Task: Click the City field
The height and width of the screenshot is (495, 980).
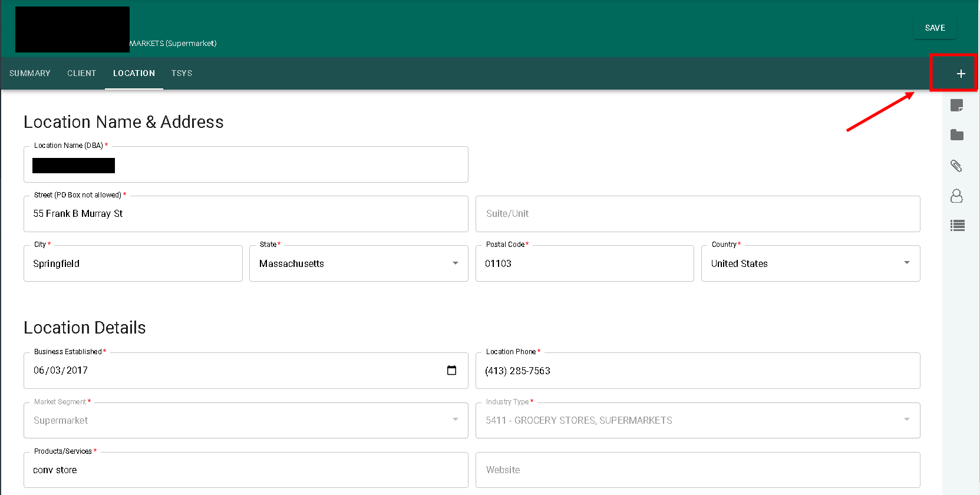Action: 133,263
